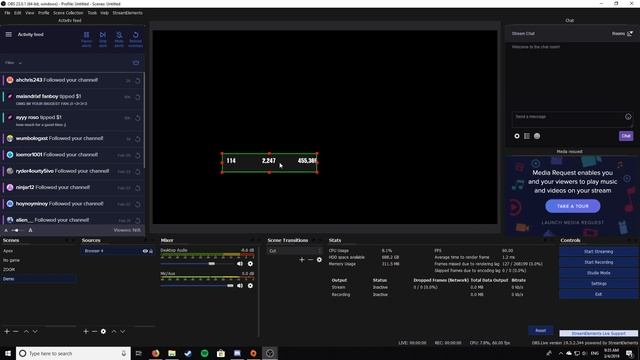
Task: Mute the Mic/Aux speaker
Action: [240, 286]
